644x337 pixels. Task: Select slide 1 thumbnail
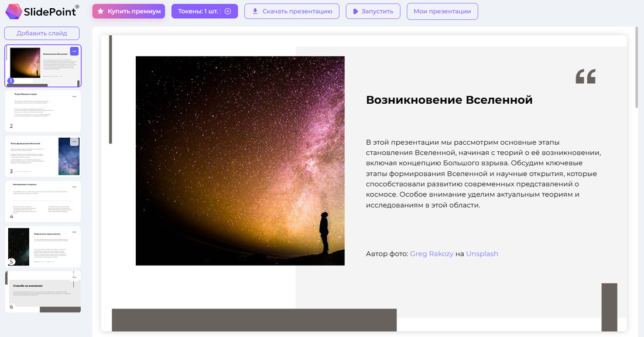pos(43,66)
